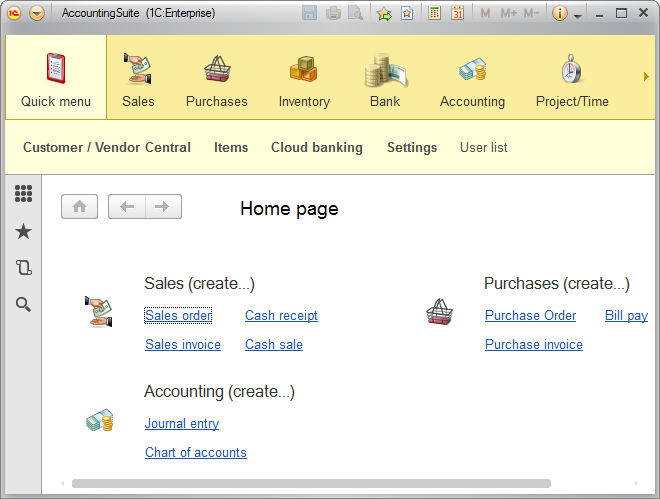Click the cash-and-coins icon beside Accounting (create...)

[100, 420]
